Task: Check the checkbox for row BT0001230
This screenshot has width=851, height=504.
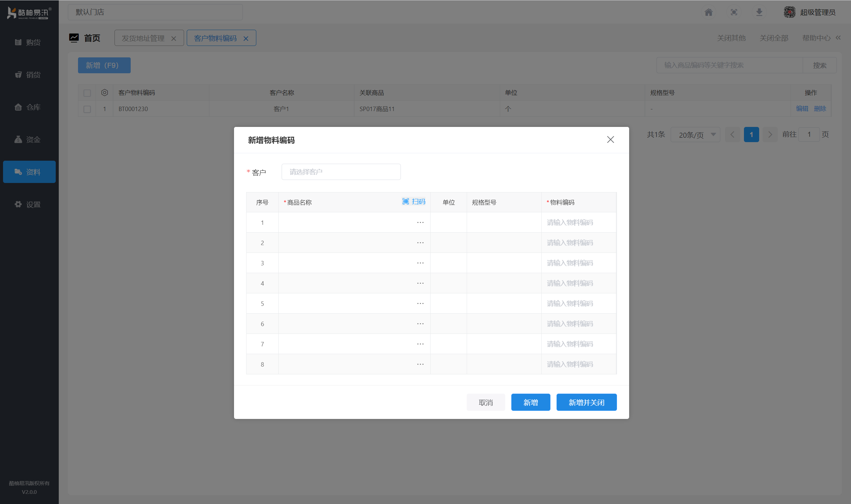Action: 87,109
